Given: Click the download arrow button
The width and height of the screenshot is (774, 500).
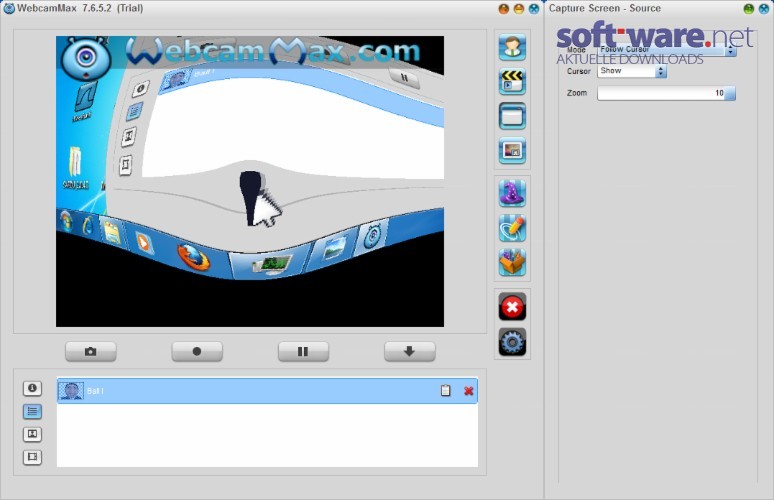Looking at the screenshot, I should click(x=409, y=351).
